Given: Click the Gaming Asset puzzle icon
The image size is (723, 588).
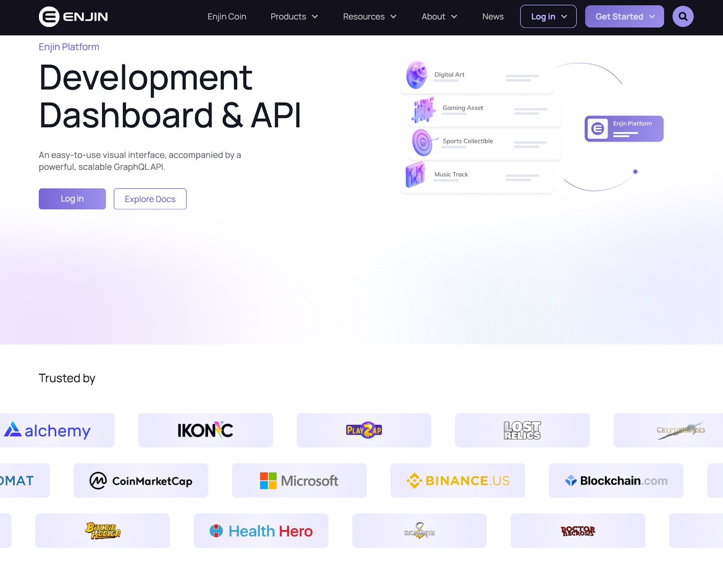Looking at the screenshot, I should tap(424, 110).
